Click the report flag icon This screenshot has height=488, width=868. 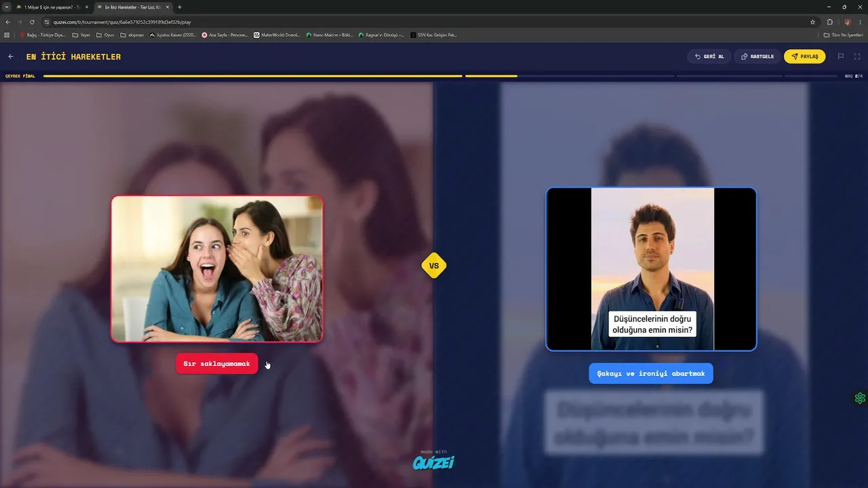(841, 56)
